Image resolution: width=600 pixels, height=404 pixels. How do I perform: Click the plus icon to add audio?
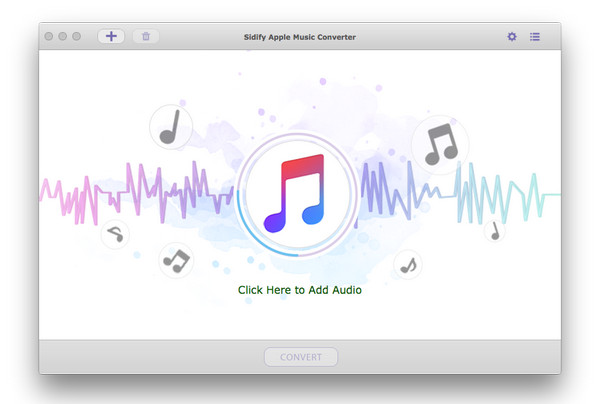pyautogui.click(x=111, y=36)
